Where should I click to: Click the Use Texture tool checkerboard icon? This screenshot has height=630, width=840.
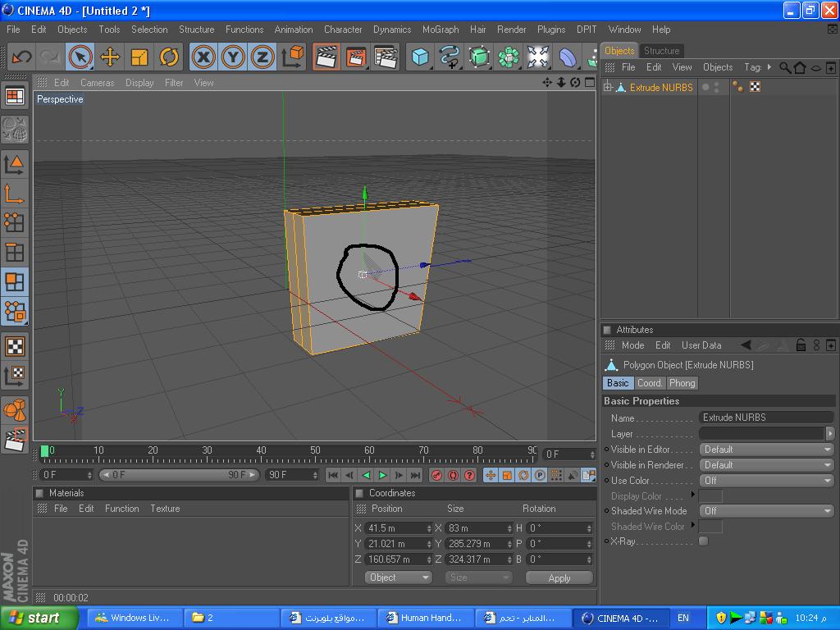click(x=15, y=346)
